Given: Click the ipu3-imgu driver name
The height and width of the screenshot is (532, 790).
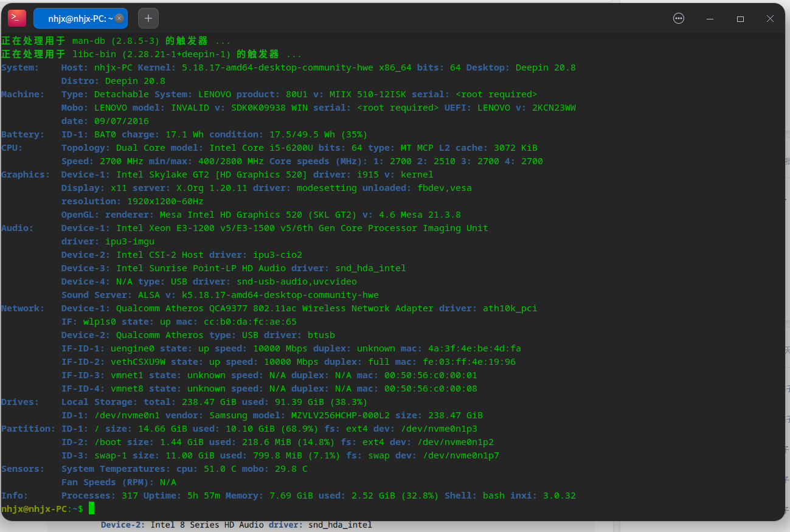Looking at the screenshot, I should tap(130, 241).
